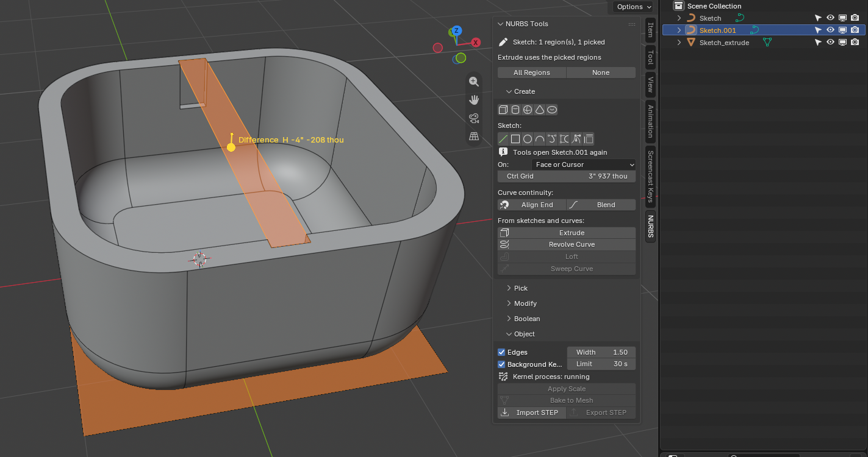868x457 pixels.
Task: Create a sphere primitive
Action: 528,110
